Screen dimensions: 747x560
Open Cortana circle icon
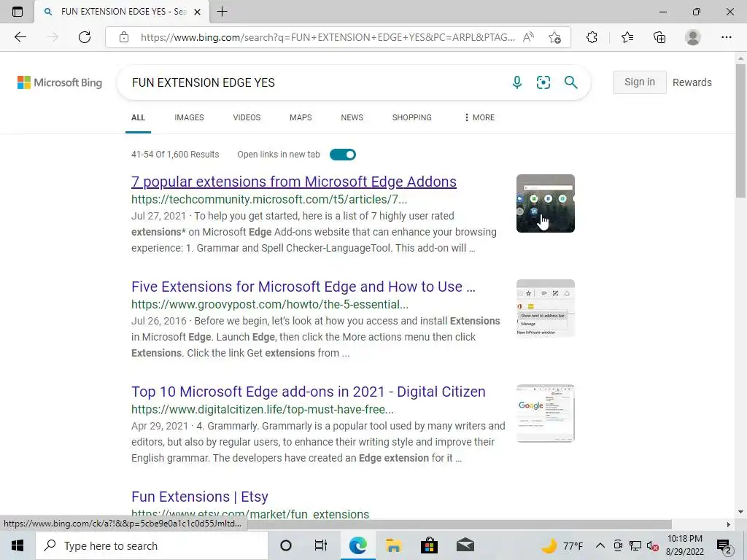coord(286,545)
